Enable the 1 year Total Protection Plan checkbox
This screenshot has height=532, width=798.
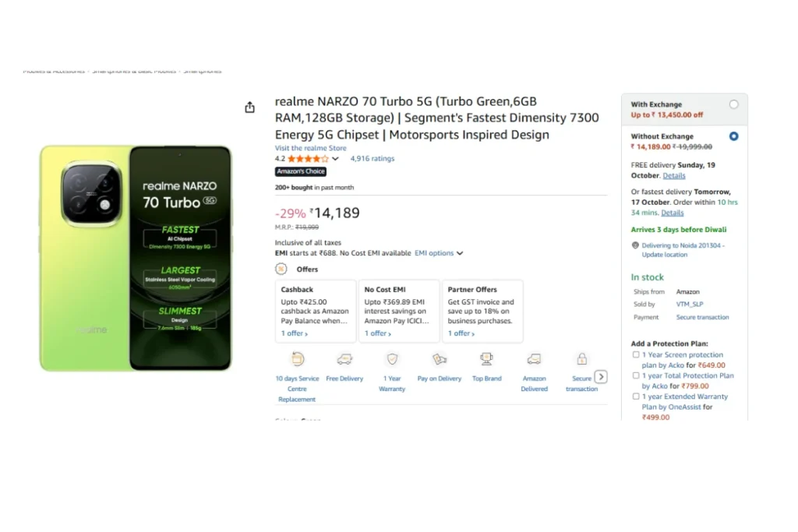point(636,375)
